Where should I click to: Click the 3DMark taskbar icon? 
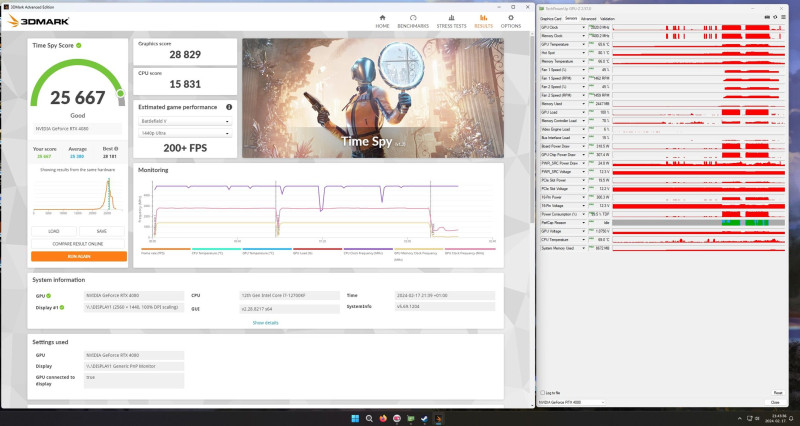pyautogui.click(x=438, y=419)
